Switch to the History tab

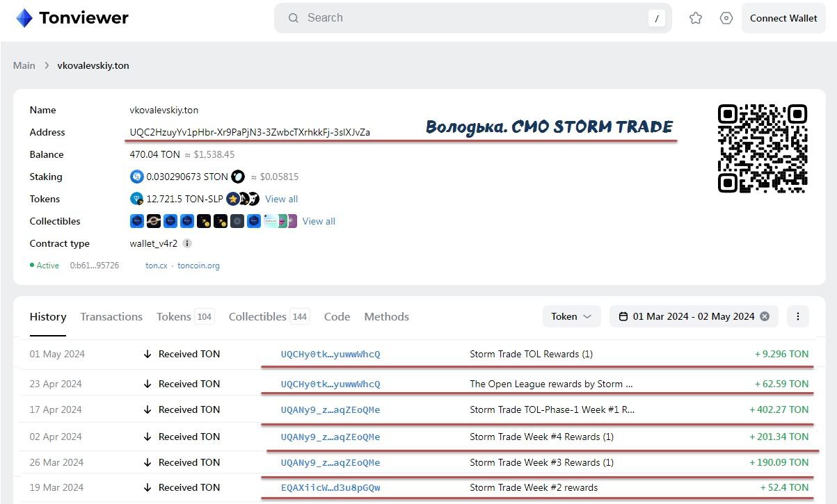tap(48, 316)
